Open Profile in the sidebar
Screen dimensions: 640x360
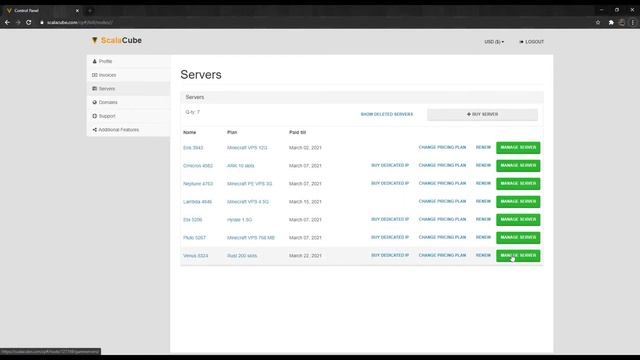[x=128, y=61]
